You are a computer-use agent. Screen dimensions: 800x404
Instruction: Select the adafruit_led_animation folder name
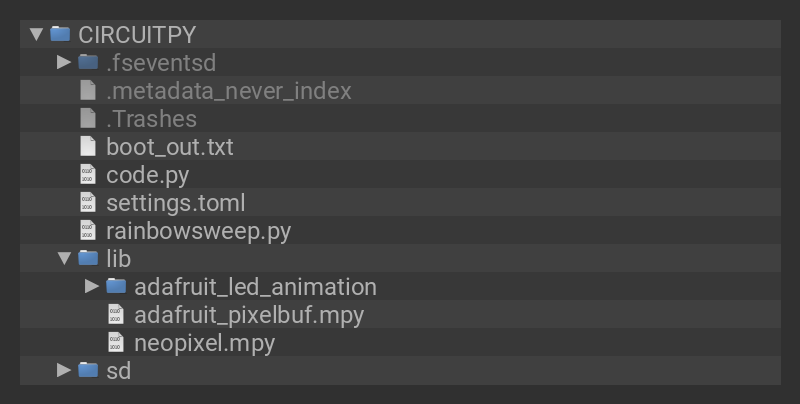click(255, 286)
